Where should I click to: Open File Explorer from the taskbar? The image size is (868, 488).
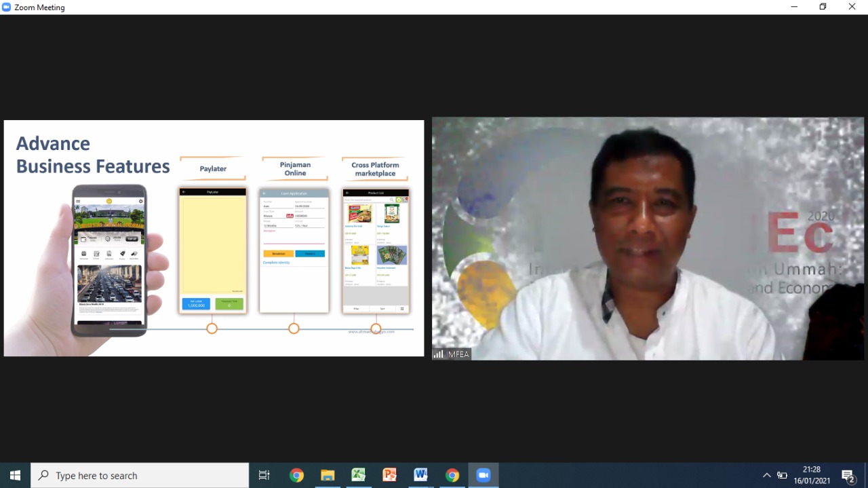328,475
